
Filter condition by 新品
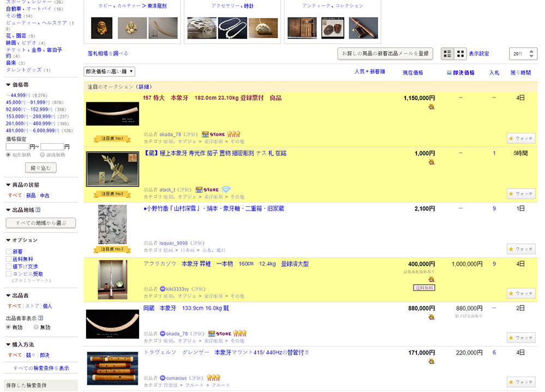click(x=31, y=195)
